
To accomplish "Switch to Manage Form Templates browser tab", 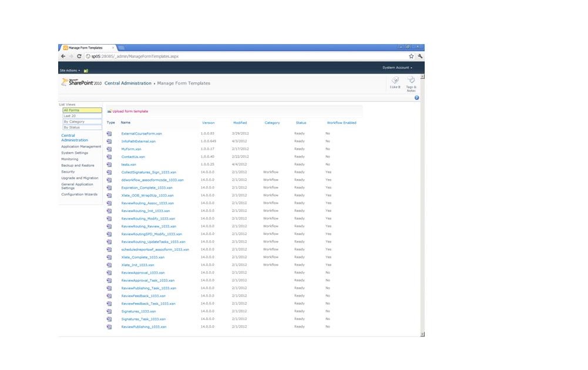I will pyautogui.click(x=88, y=48).
